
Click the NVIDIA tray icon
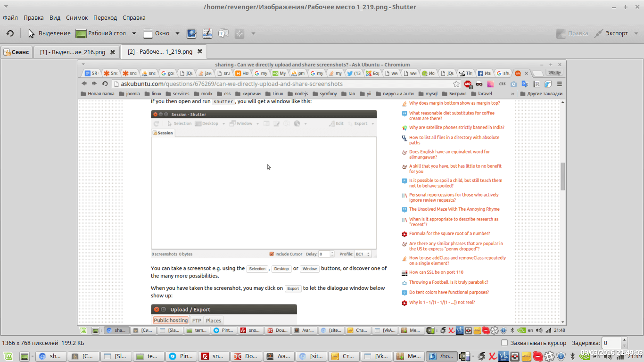pyautogui.click(x=585, y=356)
